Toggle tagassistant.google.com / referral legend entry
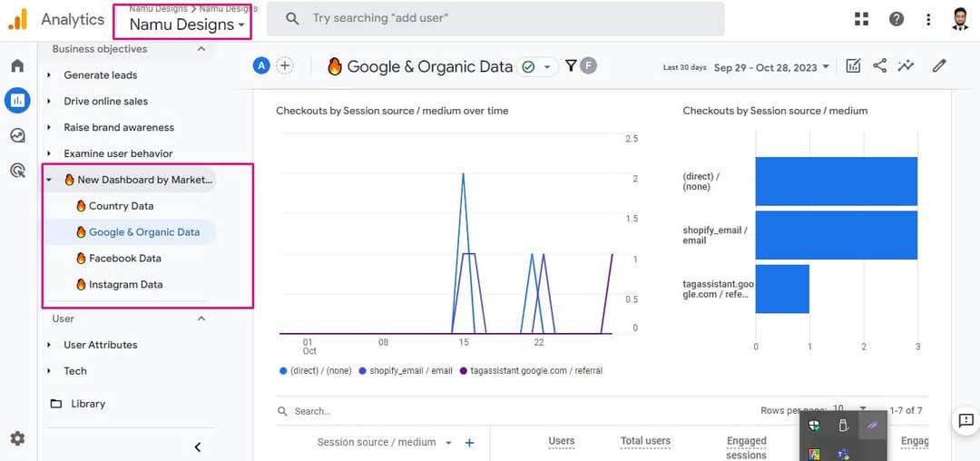Viewport: 980px width, 461px height. pos(531,370)
